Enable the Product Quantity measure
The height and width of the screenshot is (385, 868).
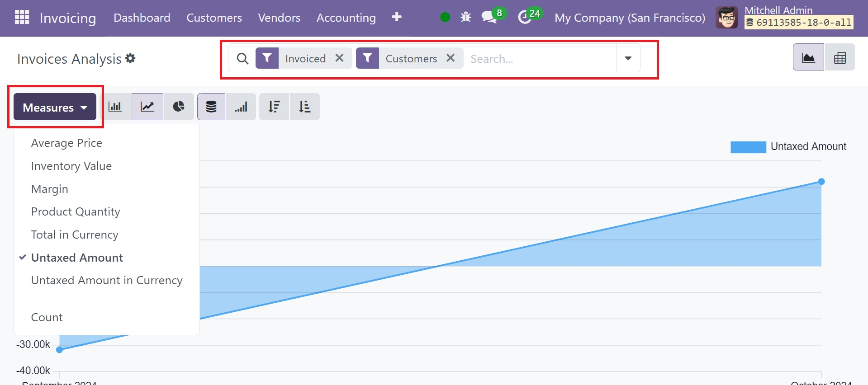coord(107,211)
